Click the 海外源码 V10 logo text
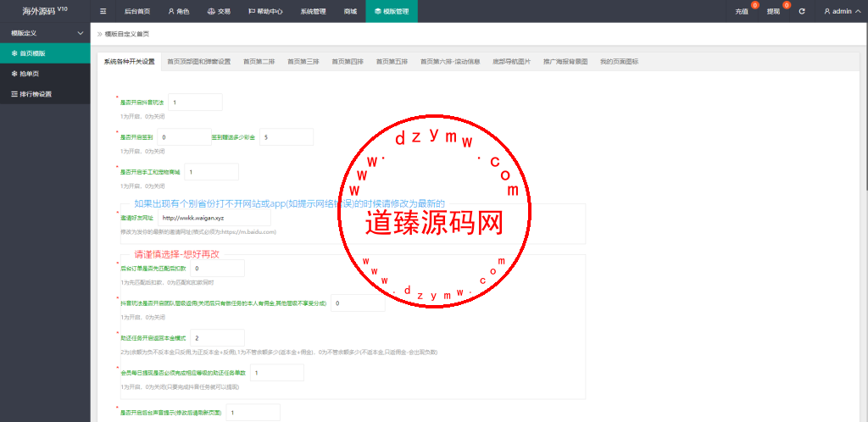The image size is (868, 422). tap(45, 11)
